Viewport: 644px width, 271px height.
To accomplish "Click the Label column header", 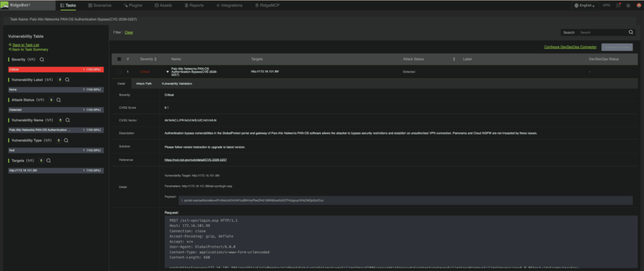I will point(467,59).
